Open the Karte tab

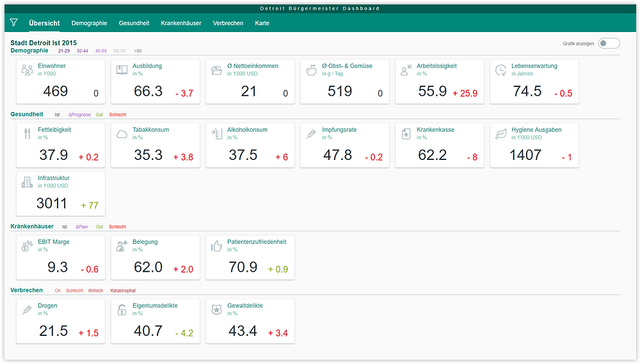coord(262,23)
